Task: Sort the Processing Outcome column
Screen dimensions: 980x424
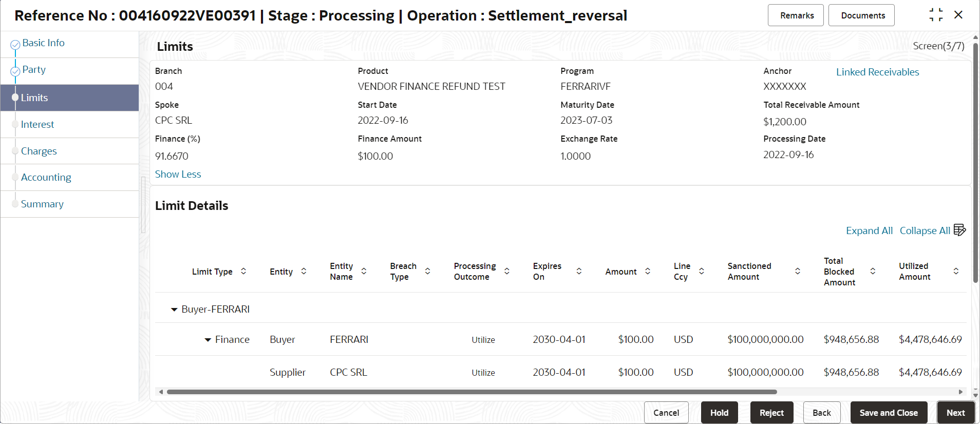Action: tap(506, 272)
